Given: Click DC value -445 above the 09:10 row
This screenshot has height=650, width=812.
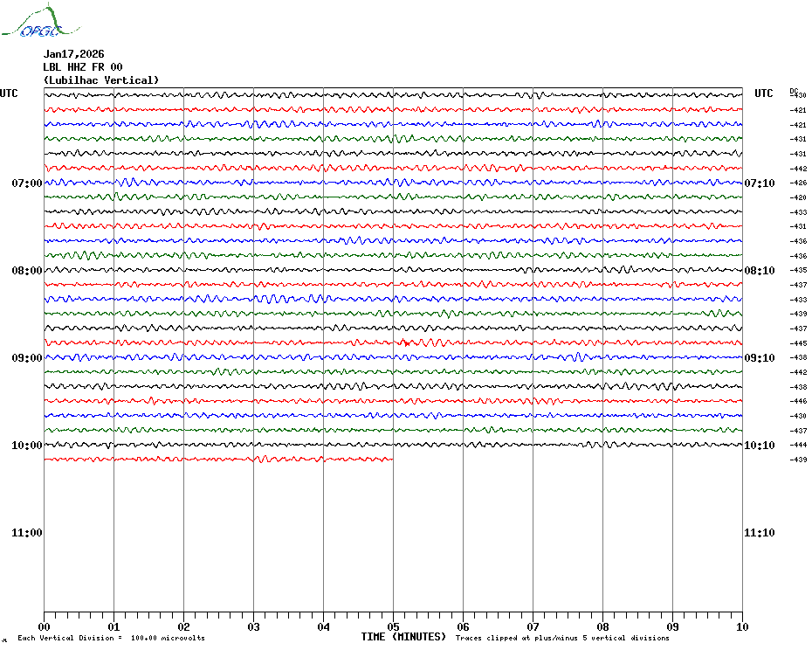Looking at the screenshot, I should coord(798,343).
